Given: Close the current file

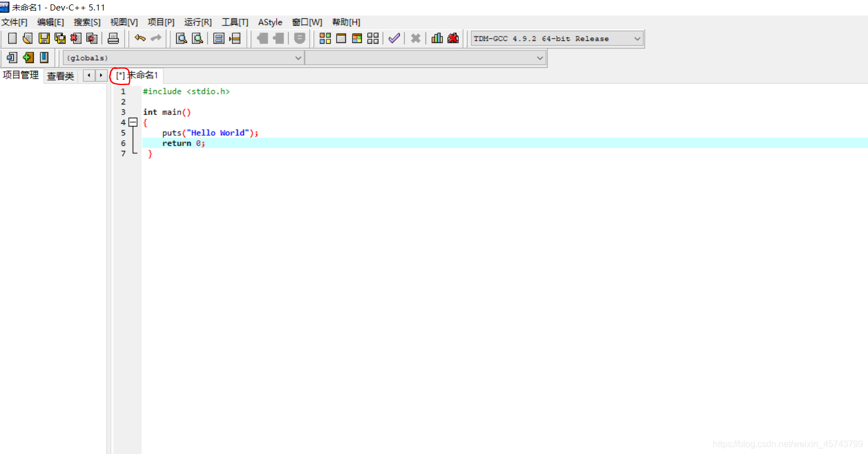Looking at the screenshot, I should 76,38.
